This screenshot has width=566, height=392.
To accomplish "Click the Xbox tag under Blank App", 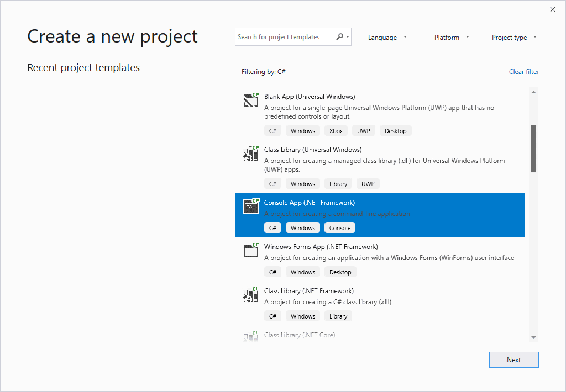I will [336, 131].
